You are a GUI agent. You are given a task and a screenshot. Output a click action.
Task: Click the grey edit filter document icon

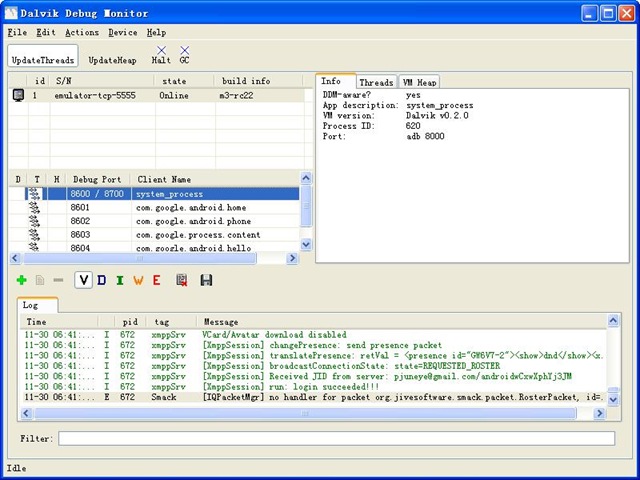click(x=40, y=280)
